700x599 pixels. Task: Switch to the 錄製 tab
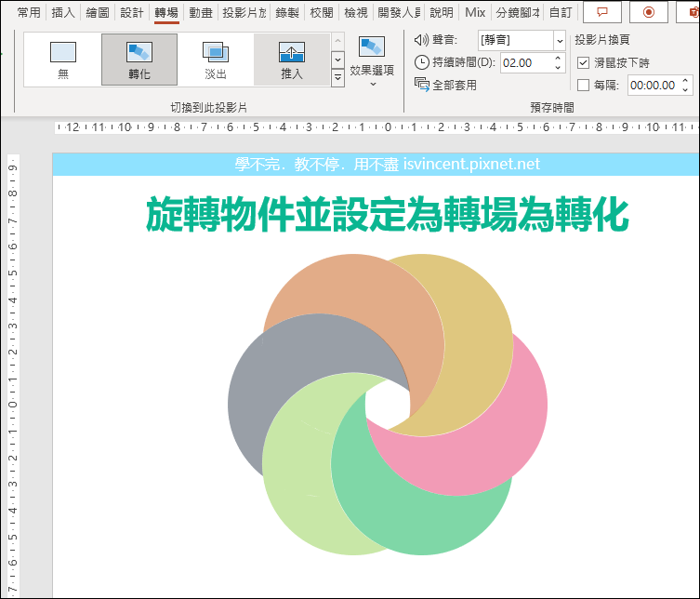tap(287, 12)
